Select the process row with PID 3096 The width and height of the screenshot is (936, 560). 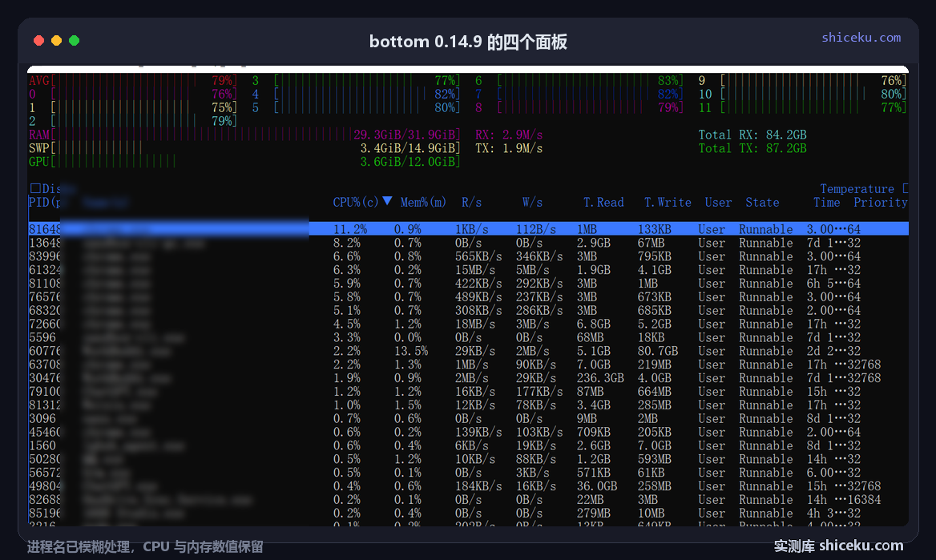[x=468, y=418]
